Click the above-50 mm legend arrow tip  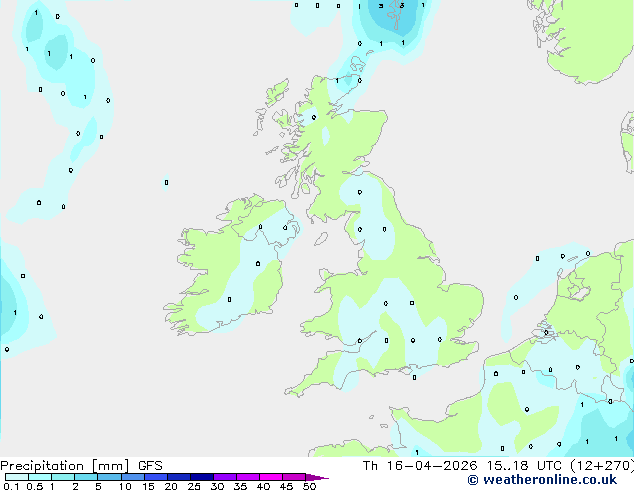pos(317,478)
